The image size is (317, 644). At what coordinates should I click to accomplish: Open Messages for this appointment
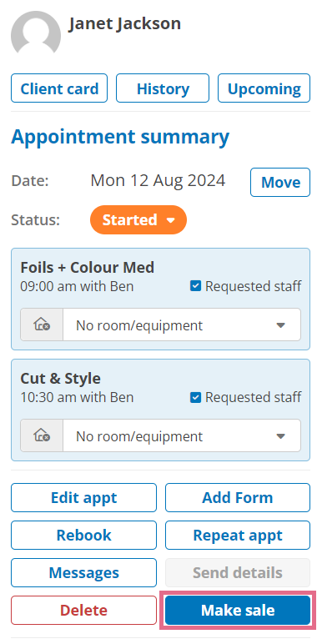pos(83,572)
